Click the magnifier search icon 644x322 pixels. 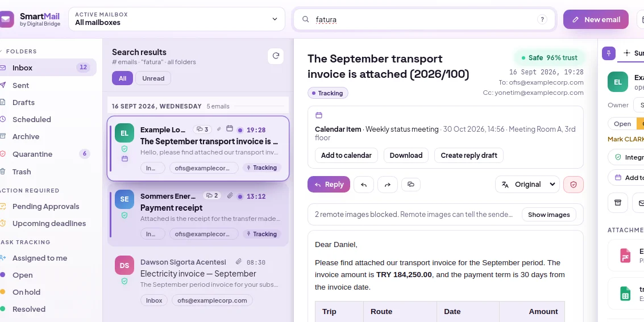pyautogui.click(x=306, y=19)
